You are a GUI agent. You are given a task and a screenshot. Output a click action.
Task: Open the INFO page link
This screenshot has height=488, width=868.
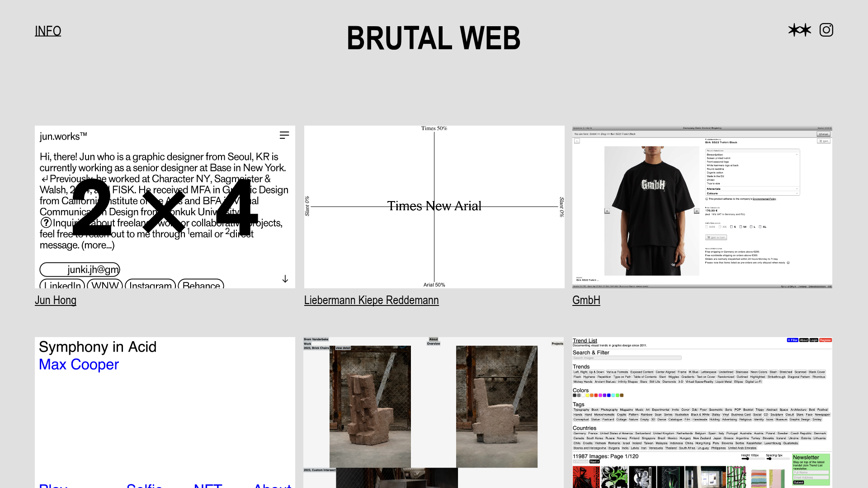tap(48, 31)
